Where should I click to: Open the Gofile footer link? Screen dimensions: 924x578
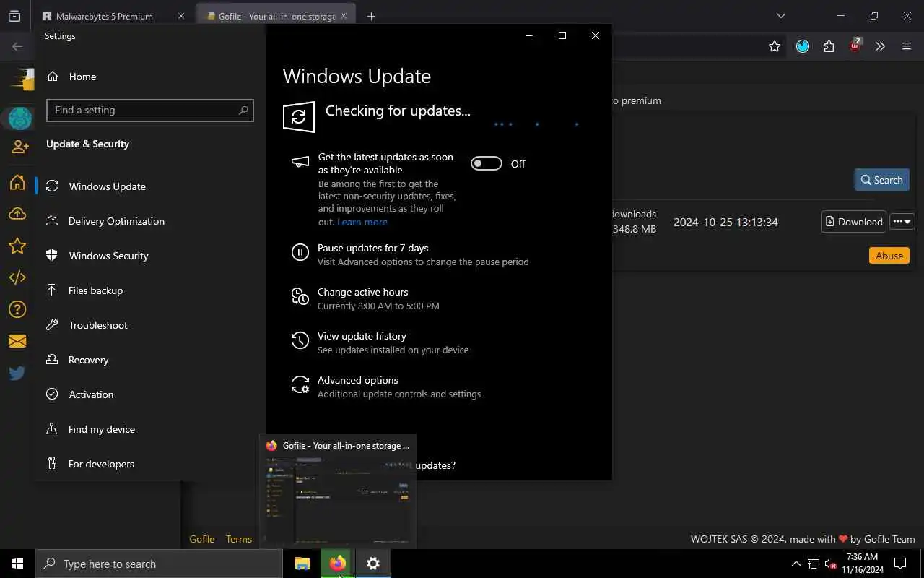tap(202, 539)
